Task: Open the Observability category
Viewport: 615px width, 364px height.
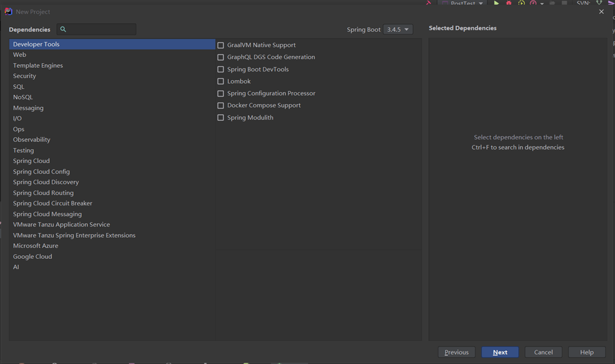Action: click(112, 139)
